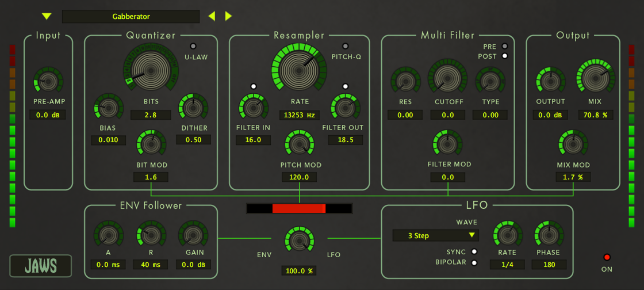Toggle the LFO SYNC button
Image resolution: width=644 pixels, height=290 pixels.
pos(474,251)
